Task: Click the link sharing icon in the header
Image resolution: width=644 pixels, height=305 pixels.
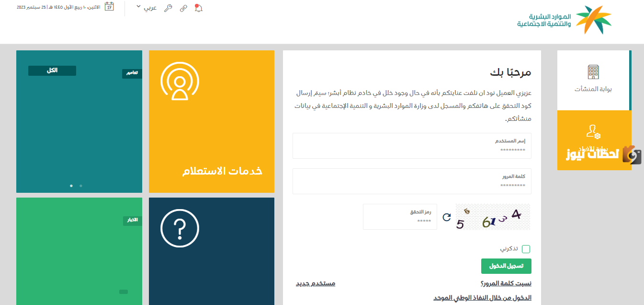Action: click(x=183, y=8)
